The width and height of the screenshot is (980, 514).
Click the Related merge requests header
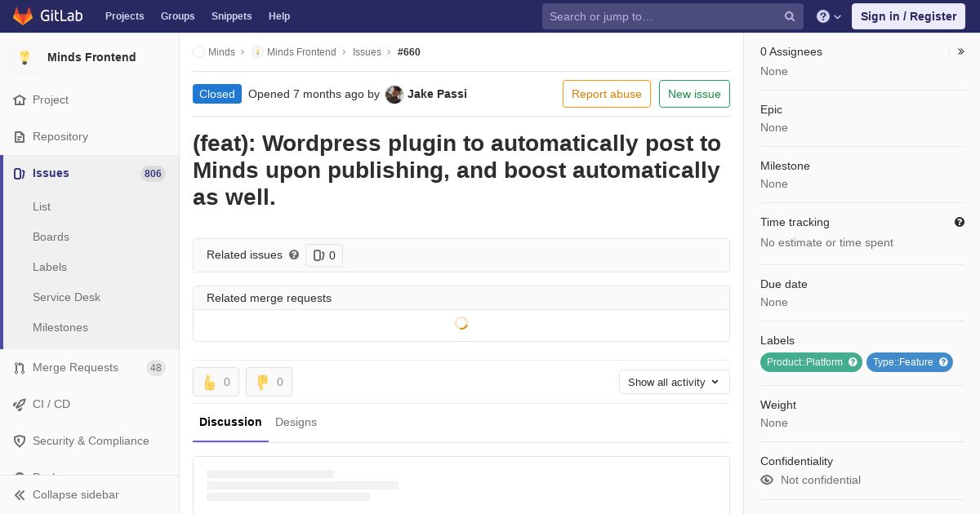(x=461, y=298)
